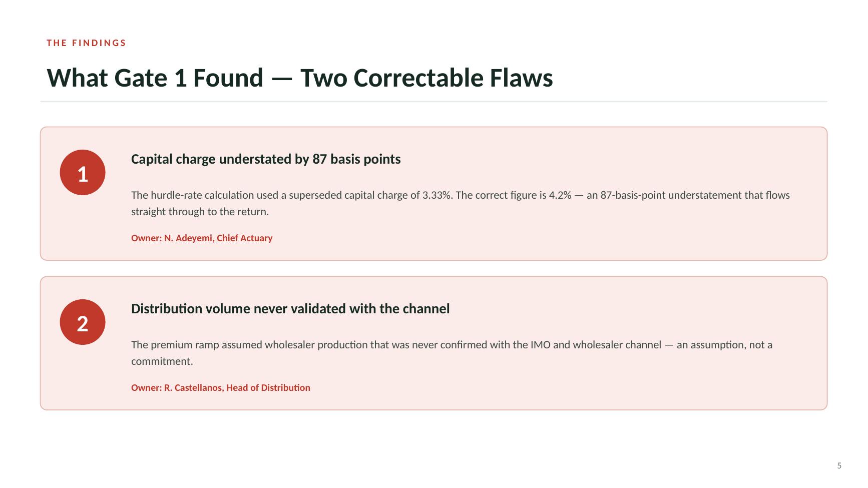Select the slide title about Gate 1

pyautogui.click(x=300, y=78)
